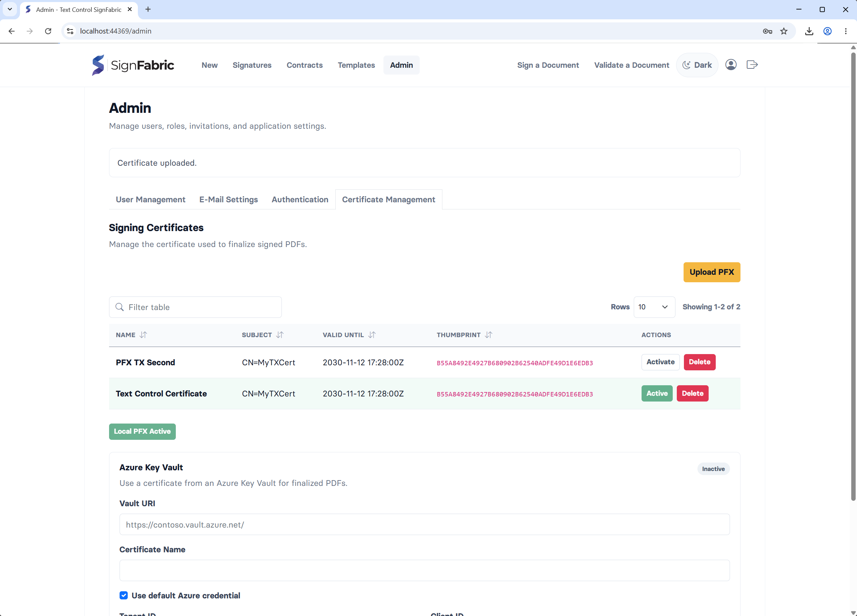Click the PFX TX Second name cell
The width and height of the screenshot is (857, 616).
click(x=145, y=363)
